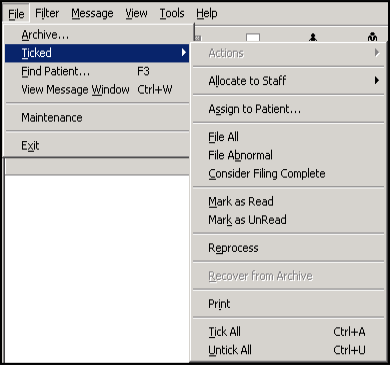Choose Maintenance from File menu

(x=97, y=117)
